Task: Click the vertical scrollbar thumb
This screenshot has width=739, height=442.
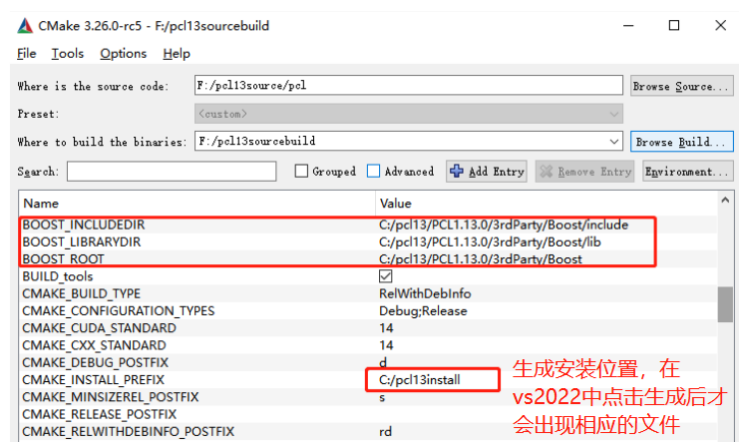Action: point(725,304)
